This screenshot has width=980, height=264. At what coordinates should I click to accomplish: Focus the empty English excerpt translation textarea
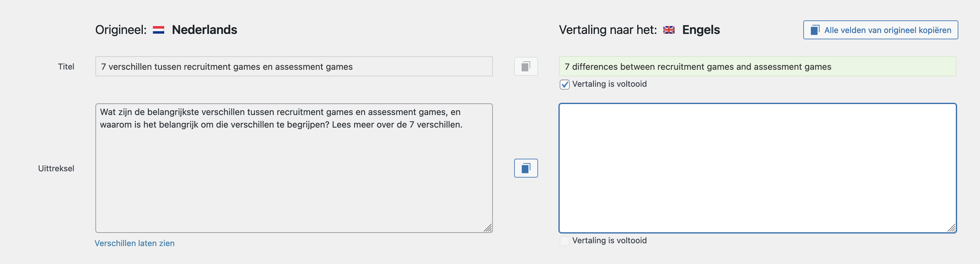click(x=757, y=168)
